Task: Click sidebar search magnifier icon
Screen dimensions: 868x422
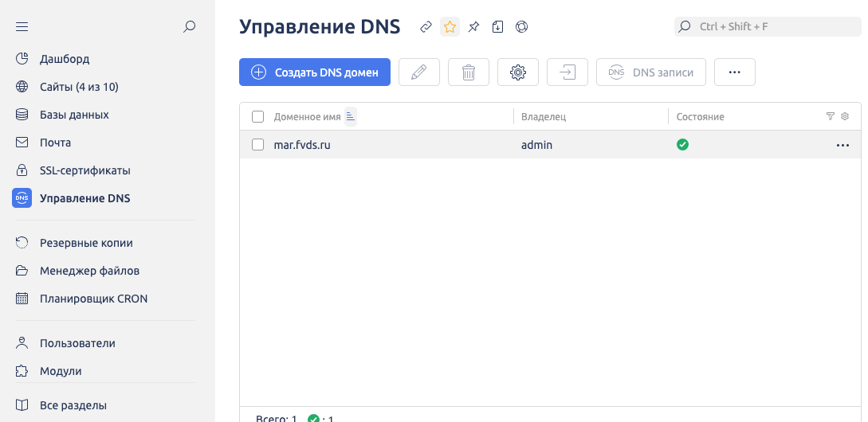Action: pyautogui.click(x=189, y=27)
